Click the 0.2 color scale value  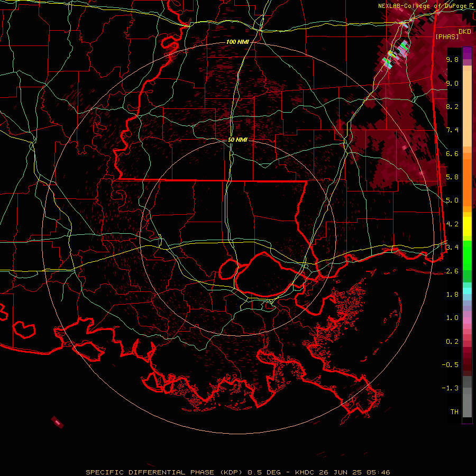point(452,342)
